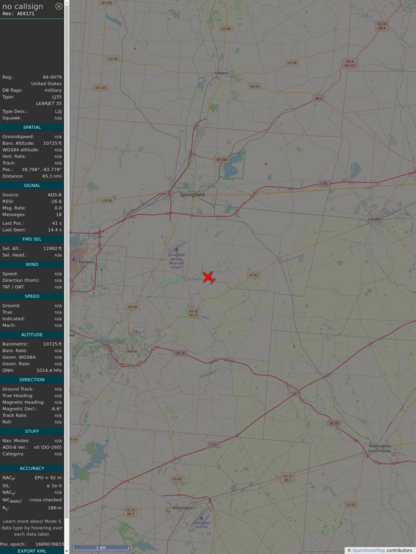
Task: Click the Fairborn airfield icon
Action: (74, 259)
